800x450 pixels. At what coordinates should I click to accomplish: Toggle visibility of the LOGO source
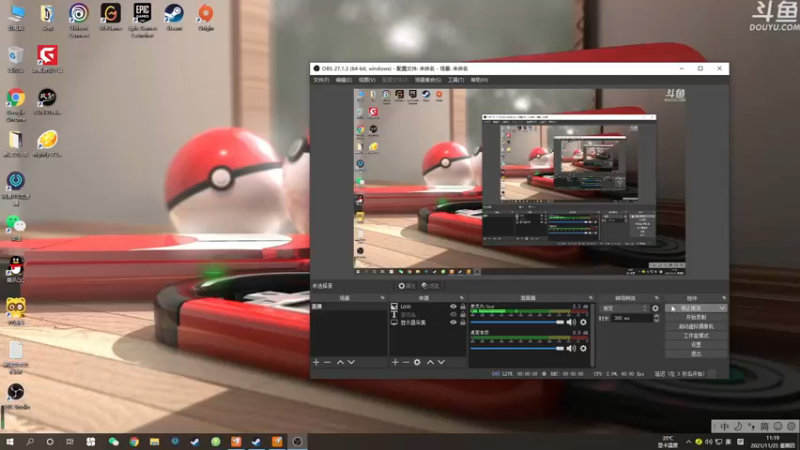453,307
